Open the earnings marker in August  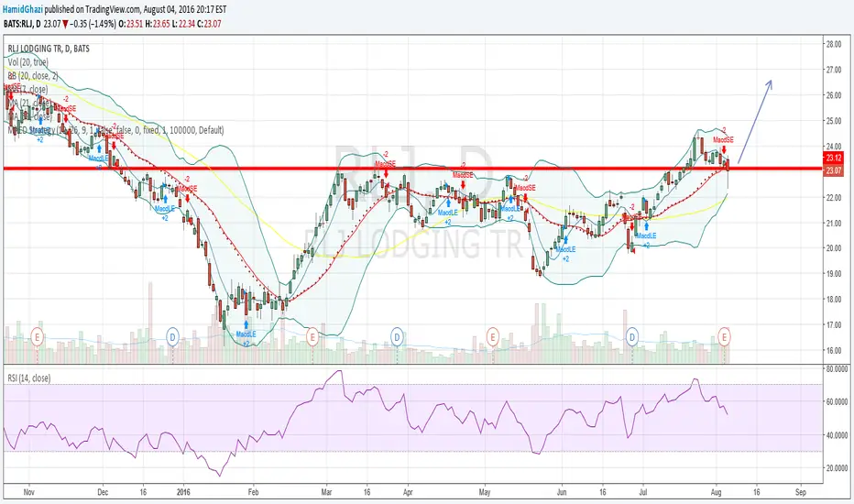pos(725,336)
